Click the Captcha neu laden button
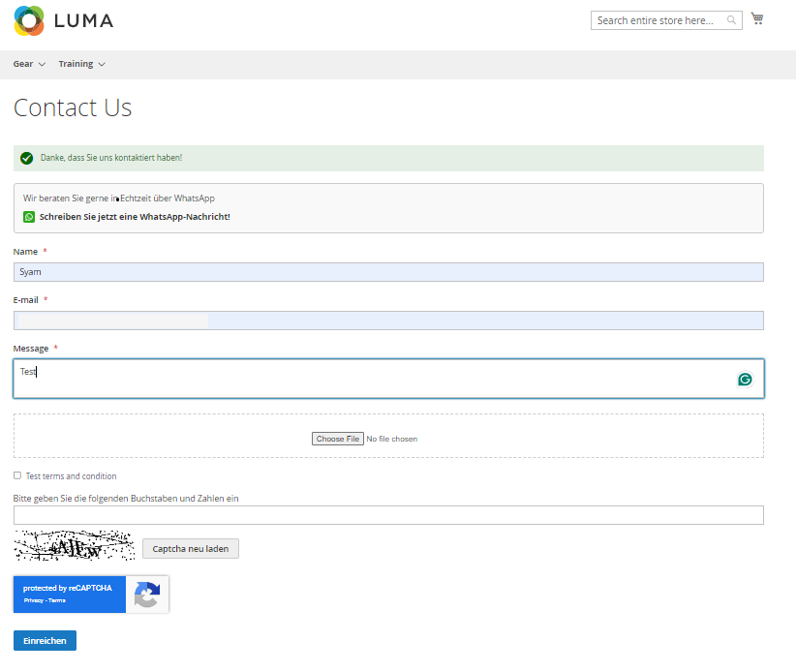 pos(190,549)
